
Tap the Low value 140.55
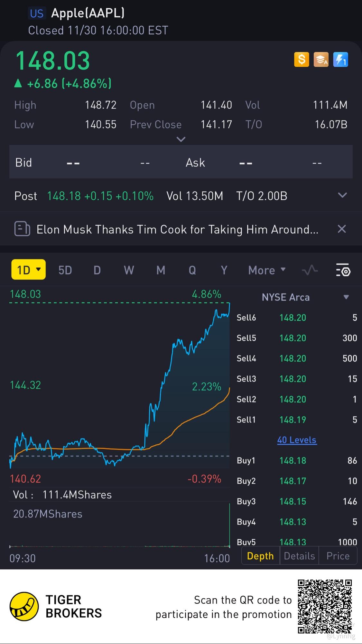[101, 125]
